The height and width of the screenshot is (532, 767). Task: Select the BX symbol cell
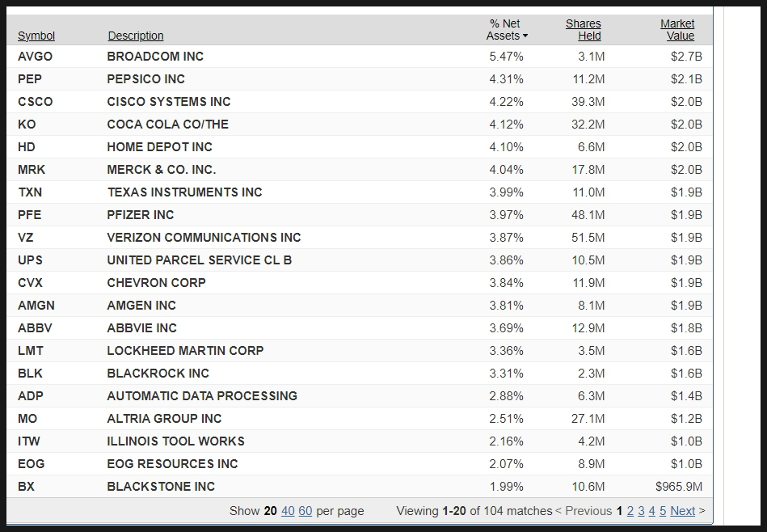coord(26,487)
